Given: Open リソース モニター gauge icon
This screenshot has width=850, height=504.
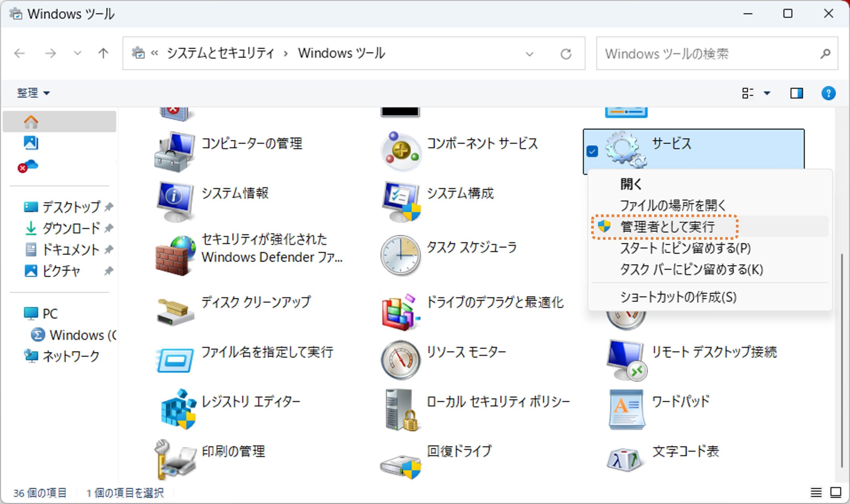Looking at the screenshot, I should point(401,360).
